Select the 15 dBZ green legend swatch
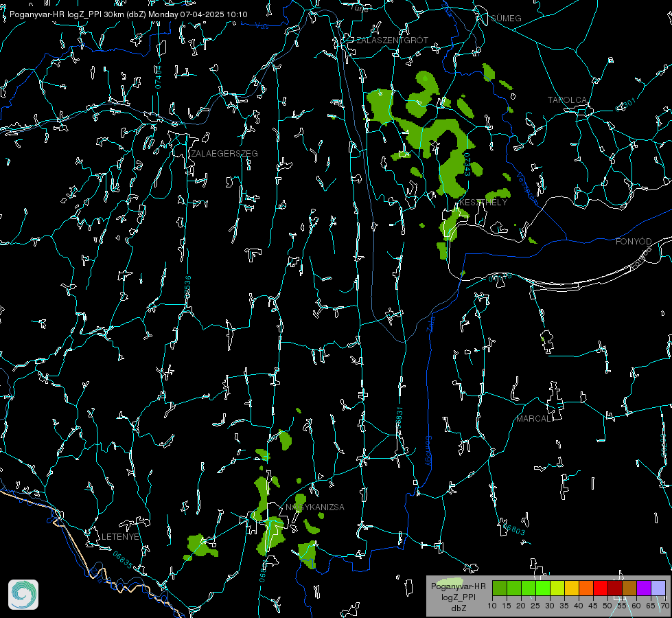672x618 pixels. (x=514, y=588)
